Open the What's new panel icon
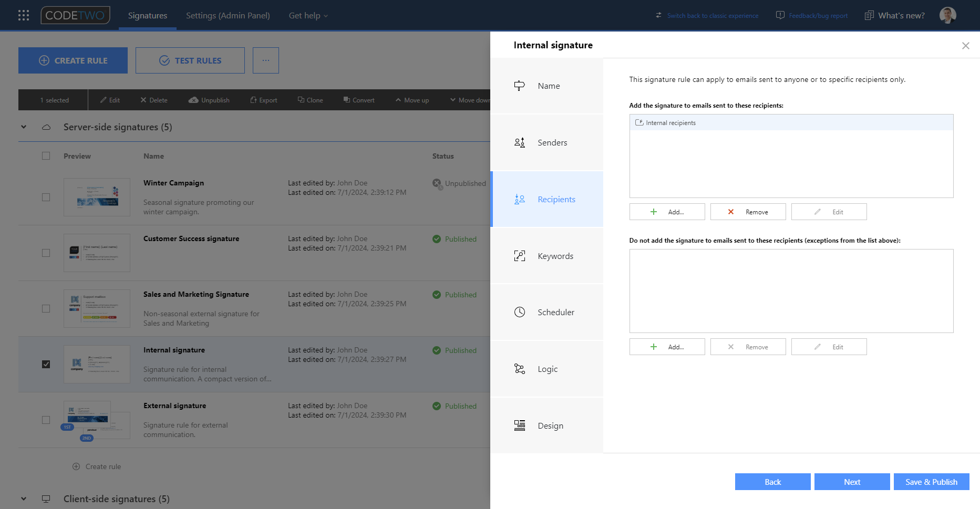Viewport: 980px width, 509px height. [x=868, y=15]
